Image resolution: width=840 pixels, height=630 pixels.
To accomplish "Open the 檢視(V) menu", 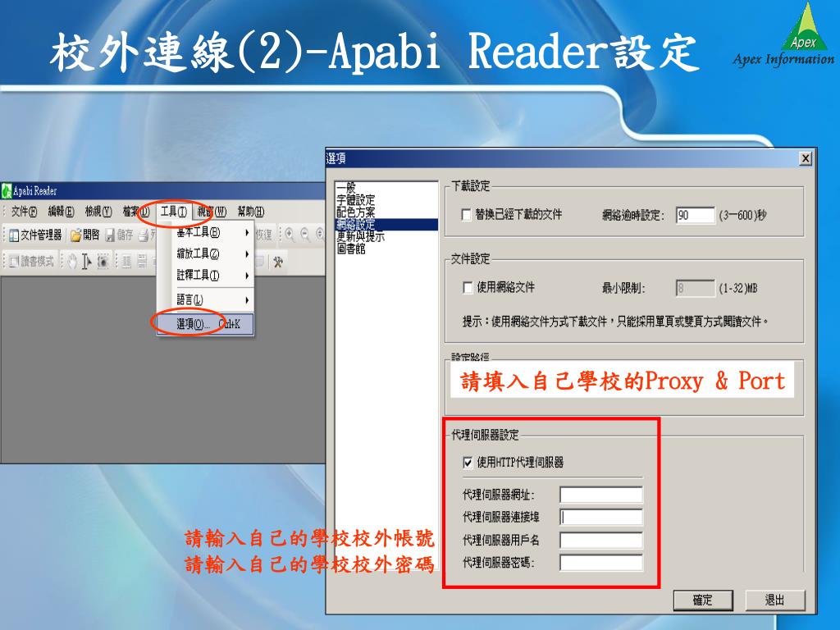I will pos(98,212).
